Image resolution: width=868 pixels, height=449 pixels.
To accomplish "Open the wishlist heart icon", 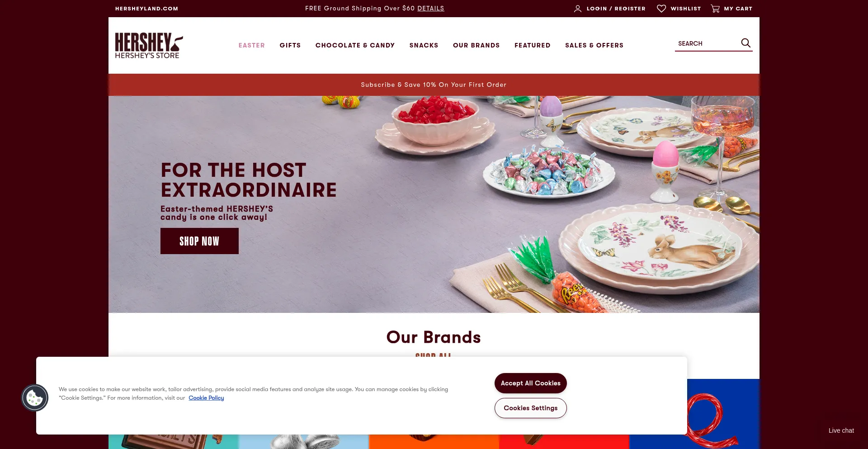I will (661, 9).
